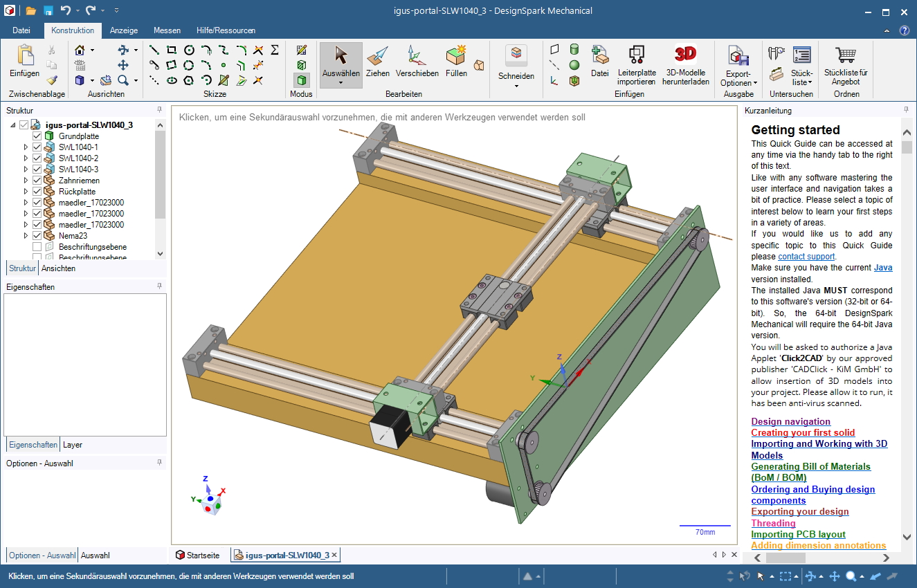Hide Zahnriemen via its checkbox
This screenshot has height=588, width=917.
click(37, 181)
